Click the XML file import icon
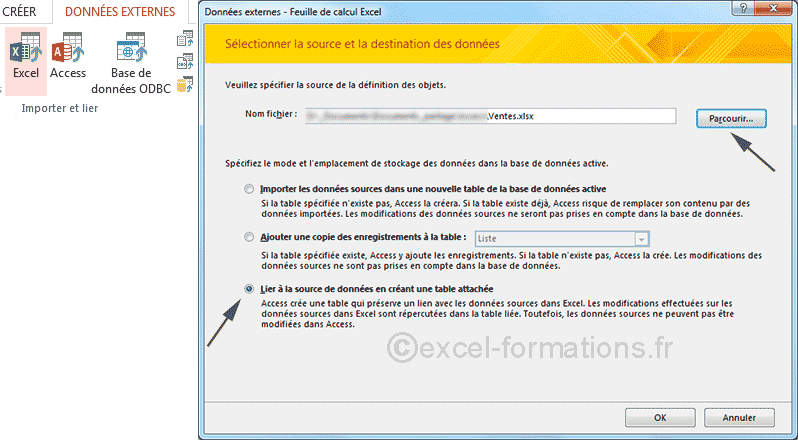The image size is (798, 440). (184, 62)
